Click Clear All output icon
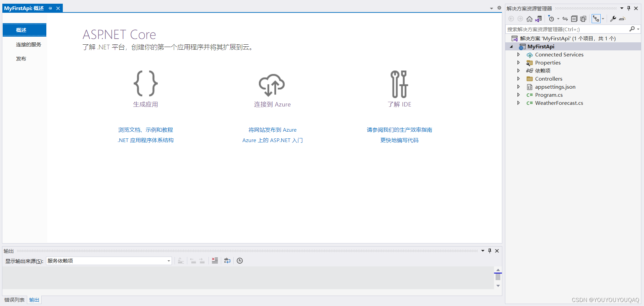This screenshot has width=644, height=306. tap(215, 261)
